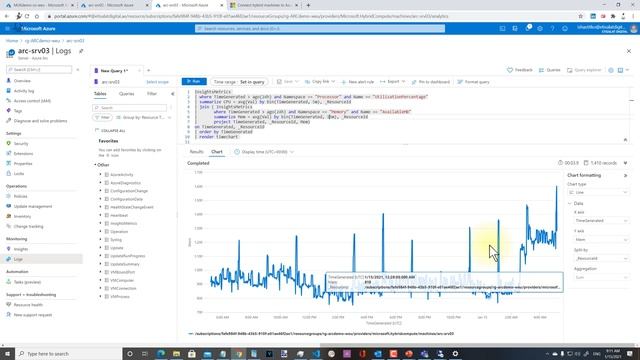This screenshot has width=640, height=360.
Task: Collapse the tables sidebar panel
Action: (x=172, y=94)
